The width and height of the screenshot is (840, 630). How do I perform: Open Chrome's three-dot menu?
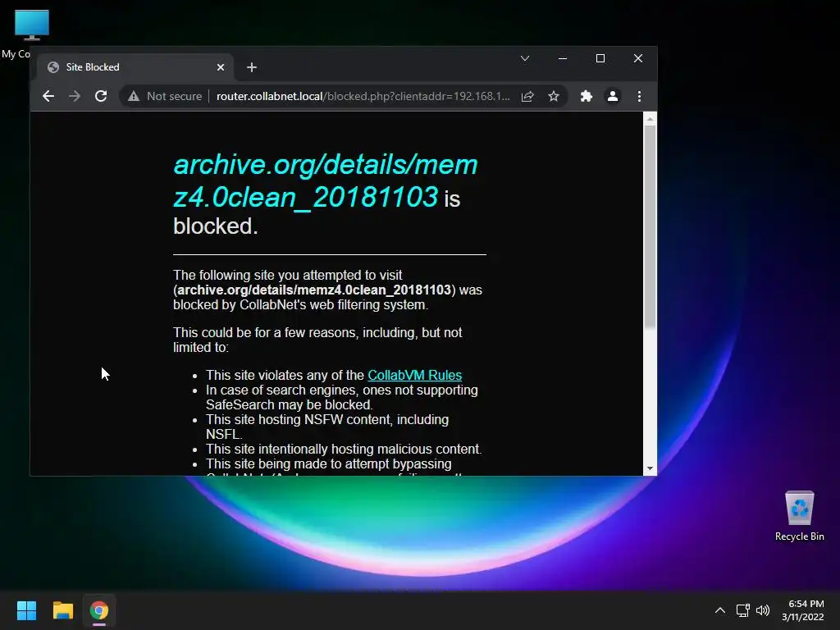639,97
